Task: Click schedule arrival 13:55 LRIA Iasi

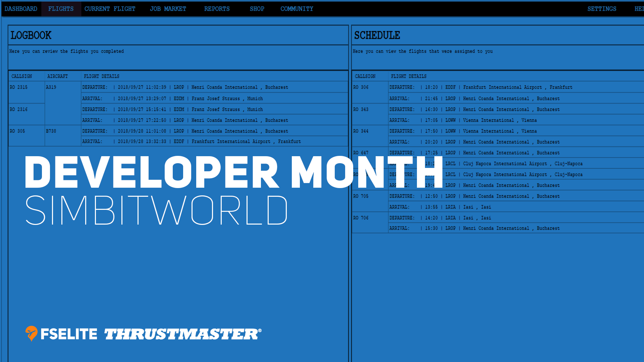Action: 517,207
